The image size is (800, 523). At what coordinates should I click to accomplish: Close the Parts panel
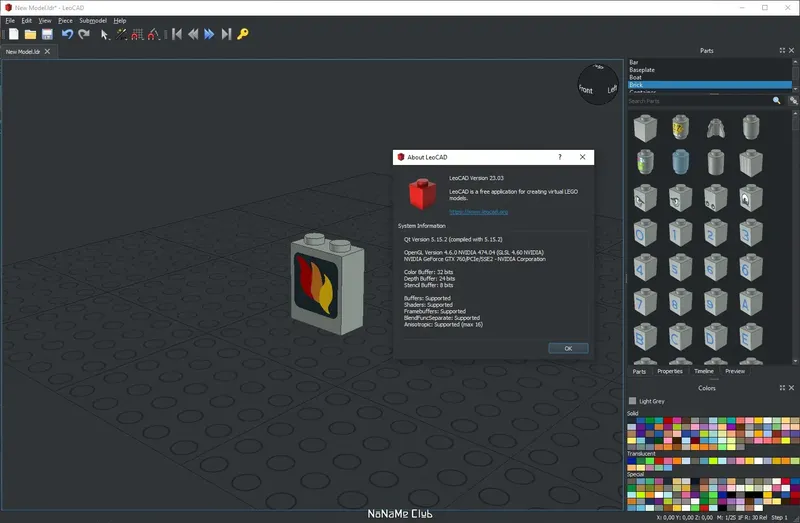point(791,51)
